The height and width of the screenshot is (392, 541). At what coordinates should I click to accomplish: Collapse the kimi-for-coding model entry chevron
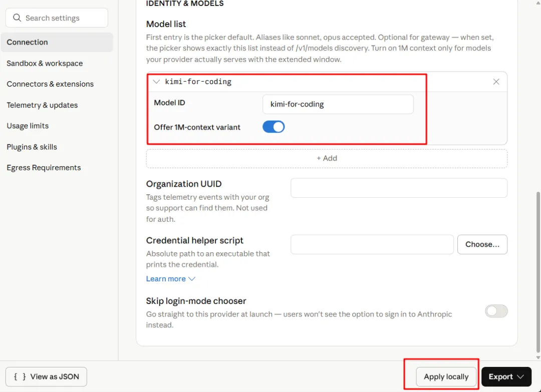pos(156,82)
